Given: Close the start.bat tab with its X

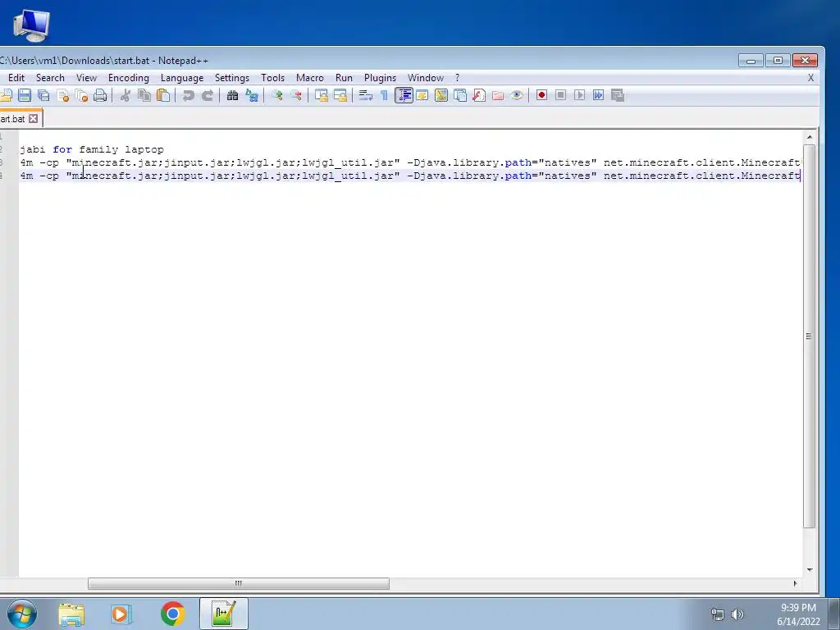Looking at the screenshot, I should [33, 118].
